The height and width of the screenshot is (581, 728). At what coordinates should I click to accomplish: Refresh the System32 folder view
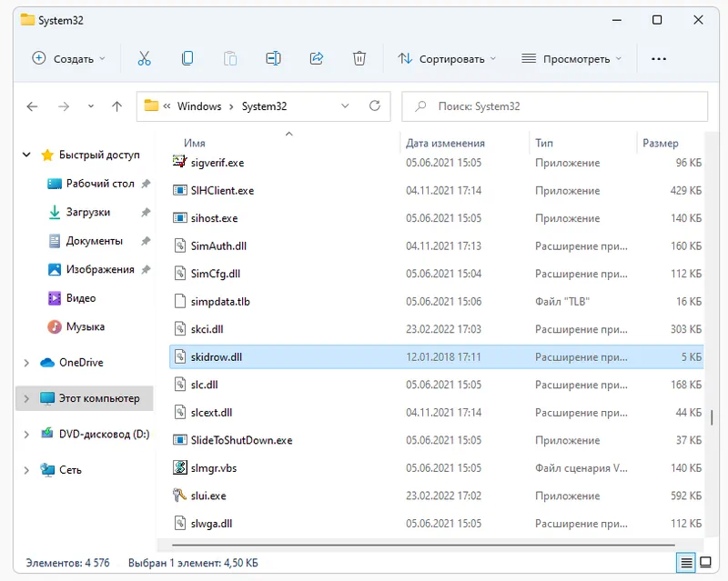(x=374, y=106)
